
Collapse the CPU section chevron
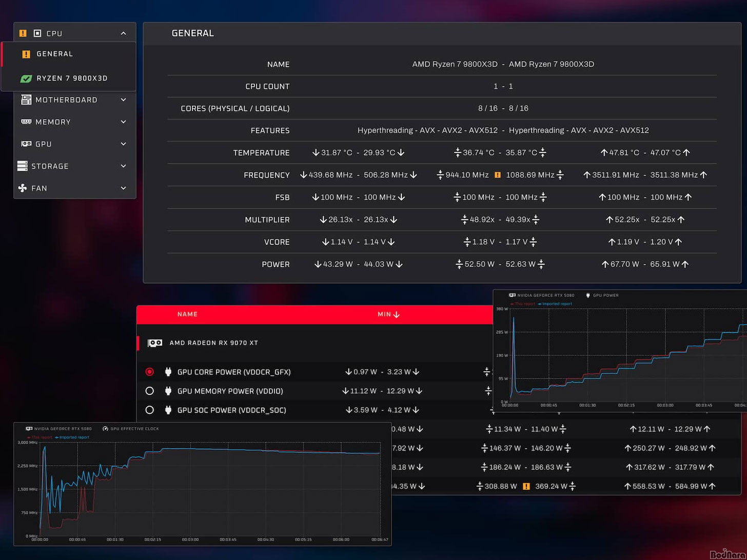pyautogui.click(x=124, y=33)
